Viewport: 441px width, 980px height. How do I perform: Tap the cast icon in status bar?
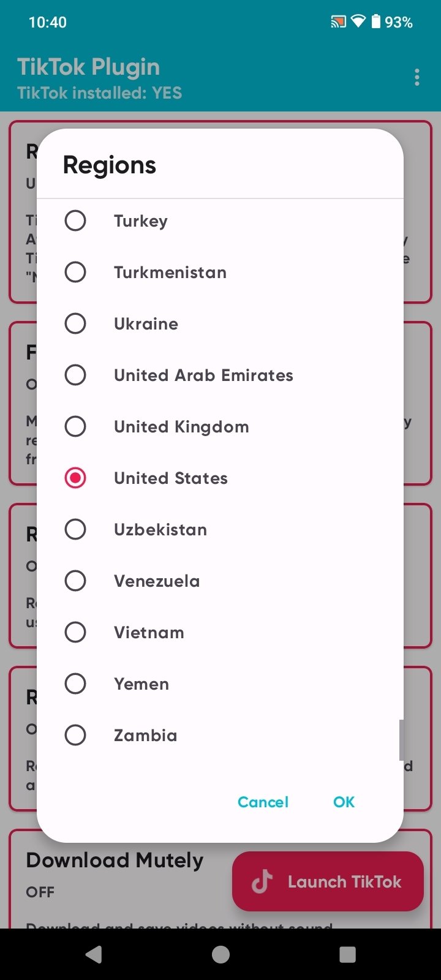point(338,23)
